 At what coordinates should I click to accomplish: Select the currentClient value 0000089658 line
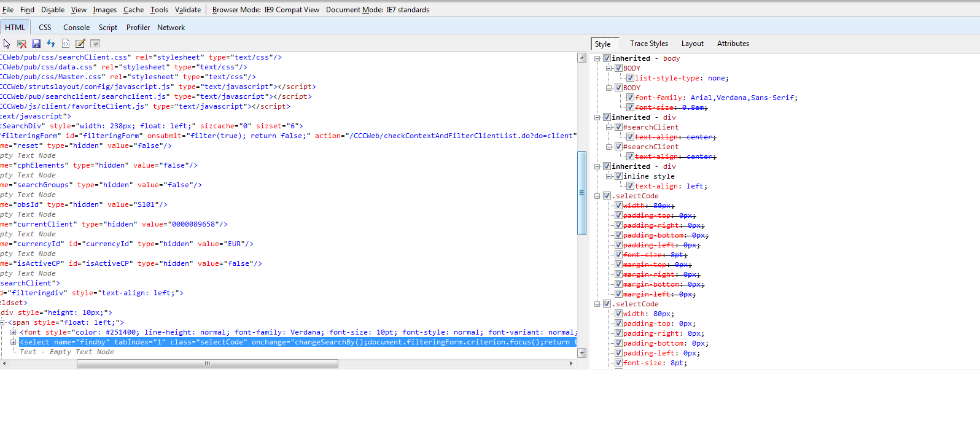pos(114,224)
